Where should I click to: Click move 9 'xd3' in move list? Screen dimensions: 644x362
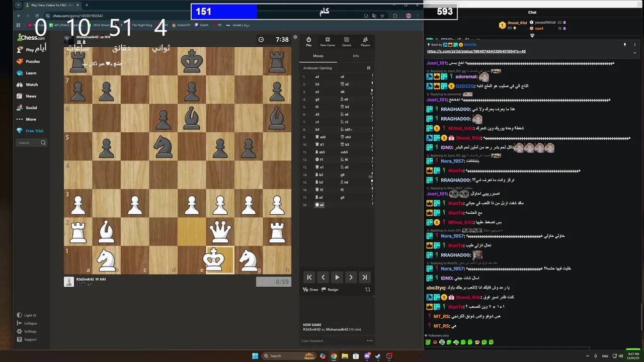pyautogui.click(x=320, y=137)
